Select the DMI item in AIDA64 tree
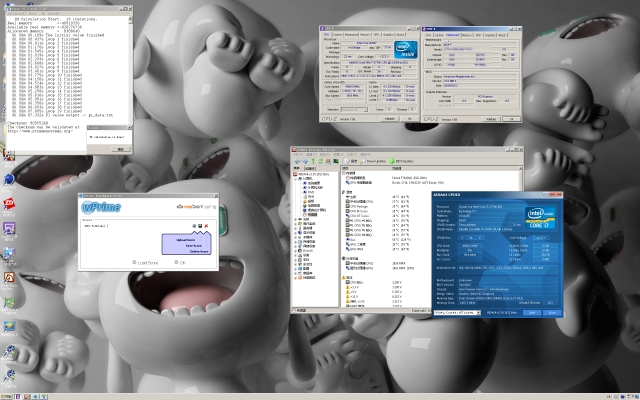The height and width of the screenshot is (400, 640). click(311, 192)
